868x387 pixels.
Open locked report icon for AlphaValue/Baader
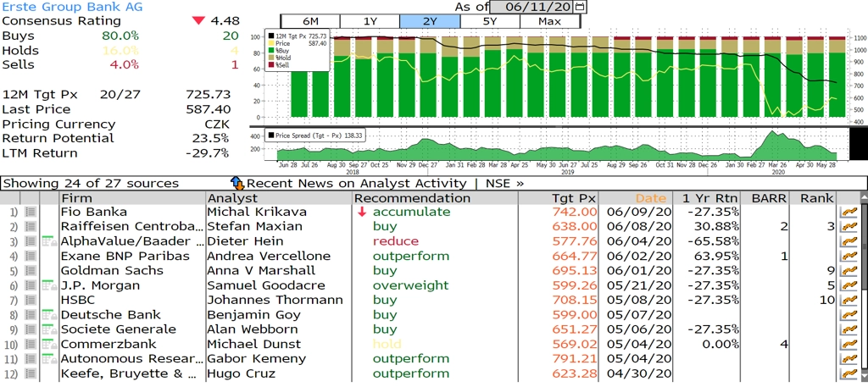(x=50, y=241)
